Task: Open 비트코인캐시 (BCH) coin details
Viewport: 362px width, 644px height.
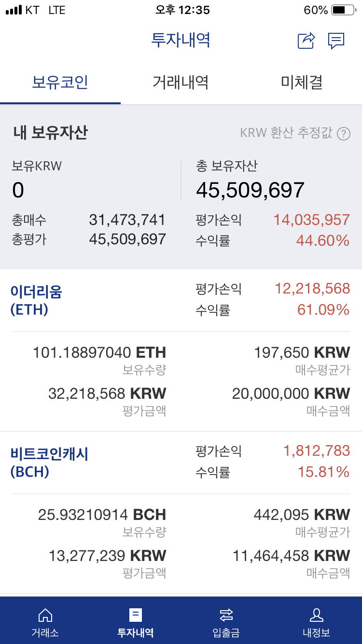Action: point(49,462)
